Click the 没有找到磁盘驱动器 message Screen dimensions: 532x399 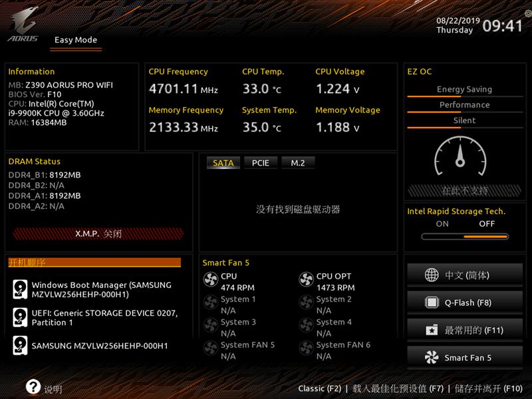(298, 209)
